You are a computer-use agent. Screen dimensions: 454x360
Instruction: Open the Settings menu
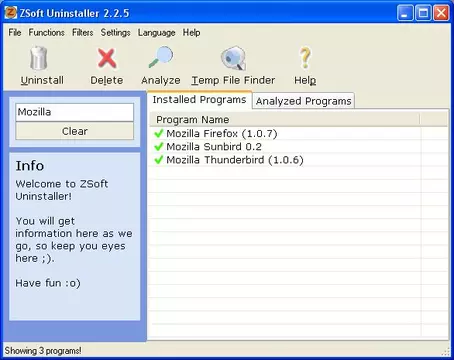(x=115, y=32)
